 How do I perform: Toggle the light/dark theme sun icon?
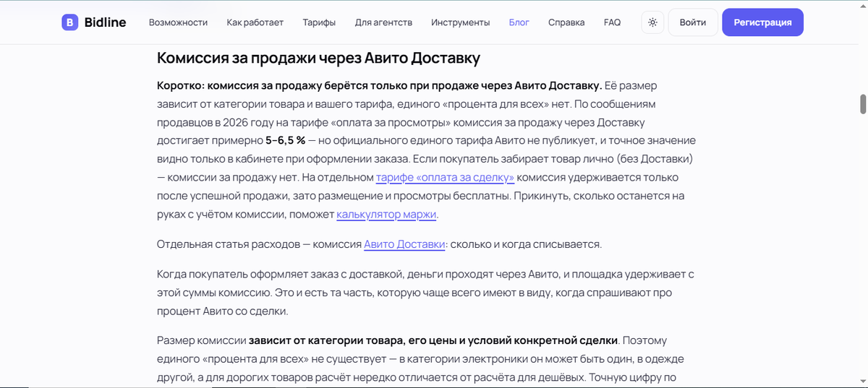[652, 22]
